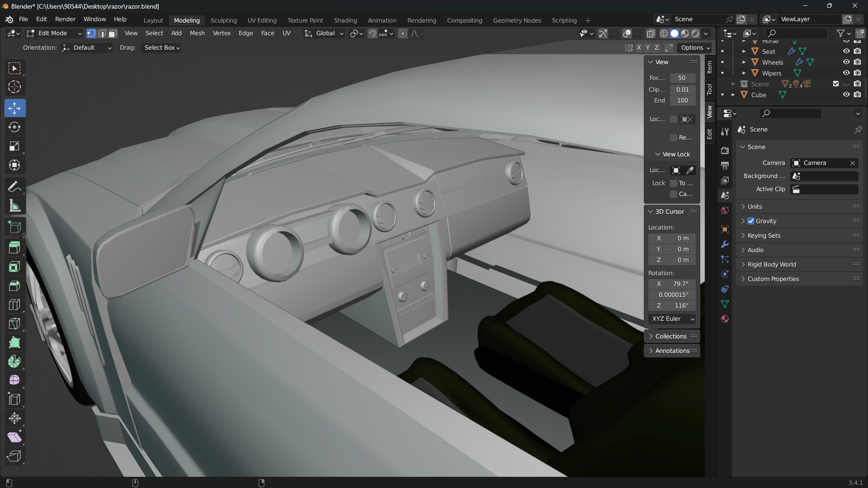The image size is (868, 488).
Task: Select the Cursor tool
Action: [14, 87]
